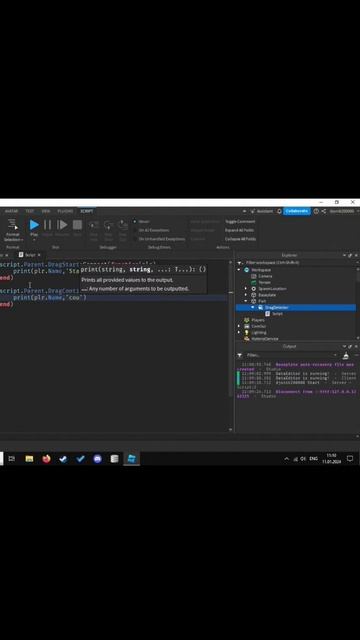Open Explorer panel dropdown menu
360x640 pixels.
(x=344, y=255)
